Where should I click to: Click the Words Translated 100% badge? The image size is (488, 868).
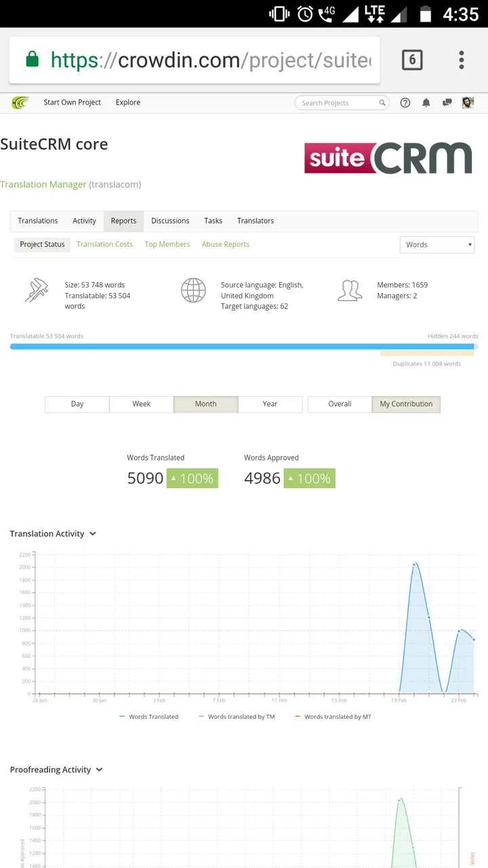pos(192,478)
